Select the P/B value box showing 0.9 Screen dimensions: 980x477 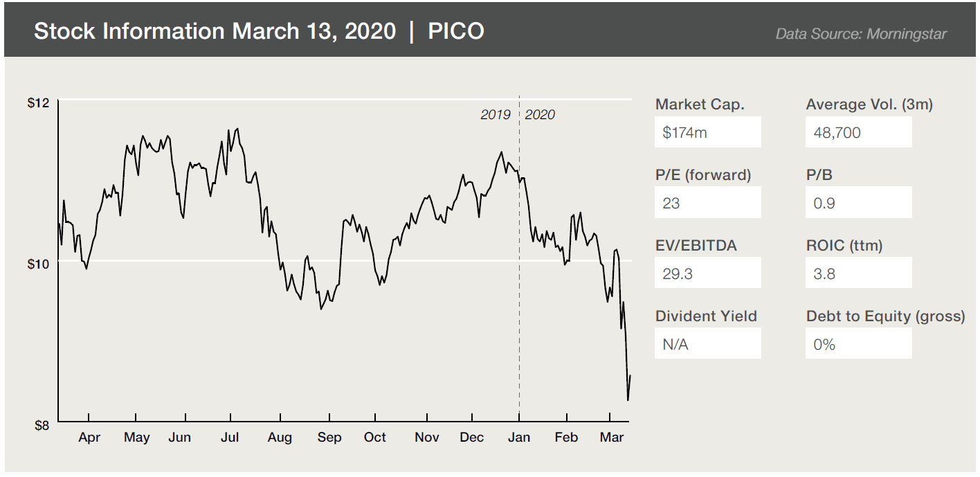[x=858, y=203]
